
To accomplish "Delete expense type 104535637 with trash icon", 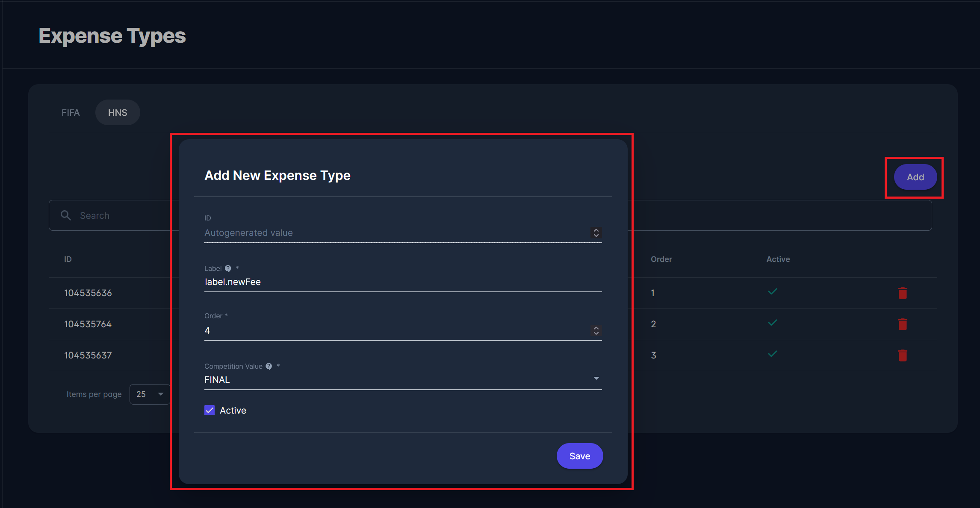I will (x=903, y=355).
